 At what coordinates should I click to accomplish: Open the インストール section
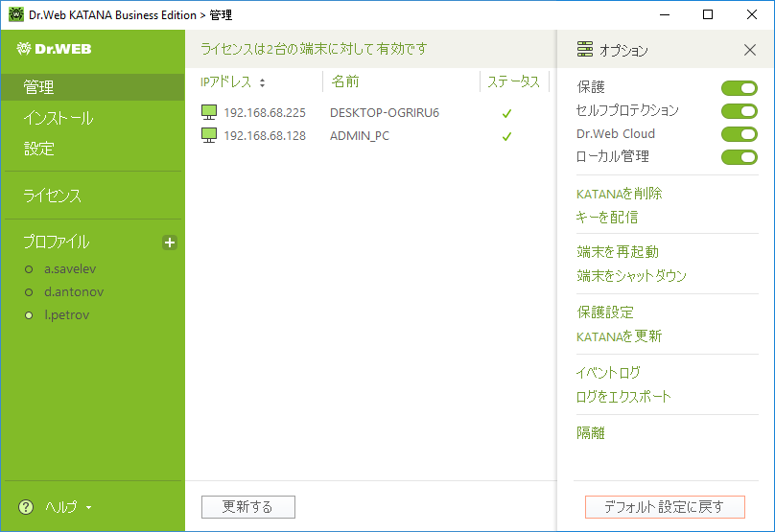[59, 118]
